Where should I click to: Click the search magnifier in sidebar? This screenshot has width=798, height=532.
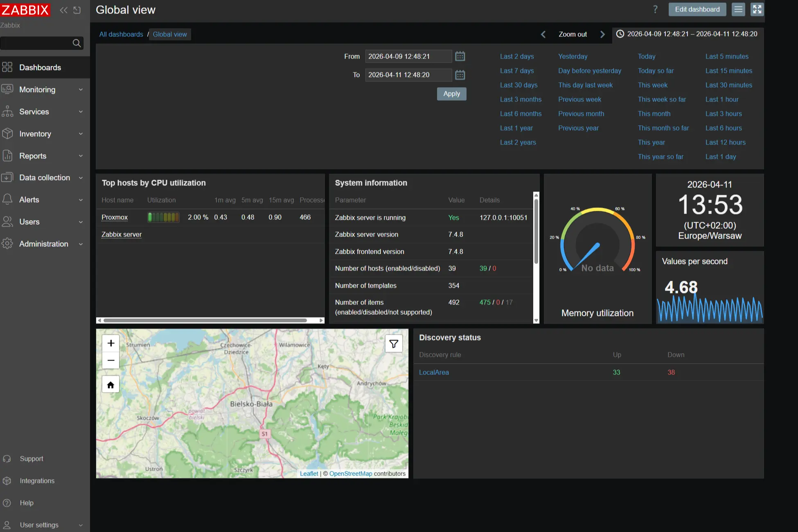click(77, 43)
